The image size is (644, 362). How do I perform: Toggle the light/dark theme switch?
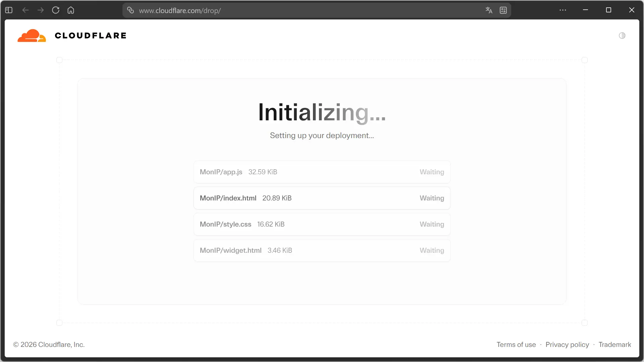(x=622, y=36)
